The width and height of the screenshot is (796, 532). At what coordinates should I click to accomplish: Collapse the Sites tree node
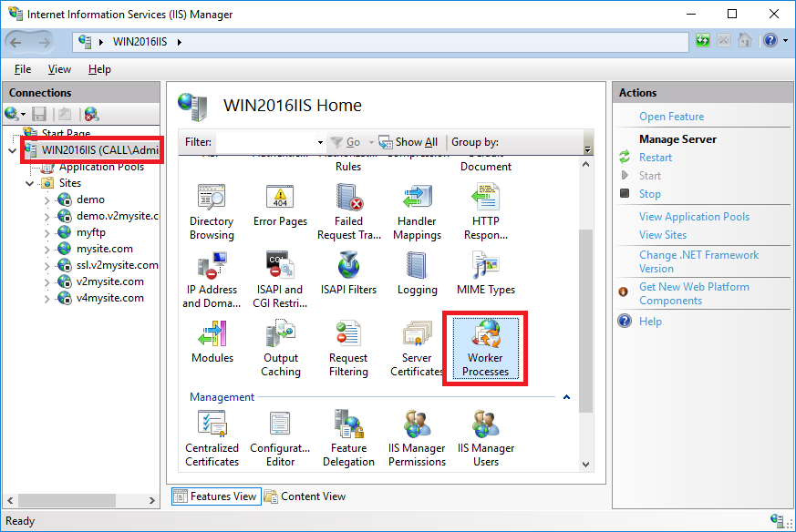click(x=30, y=184)
